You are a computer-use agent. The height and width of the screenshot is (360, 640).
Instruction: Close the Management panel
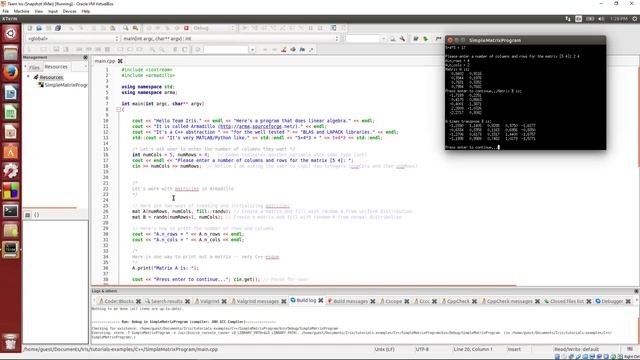(85, 58)
